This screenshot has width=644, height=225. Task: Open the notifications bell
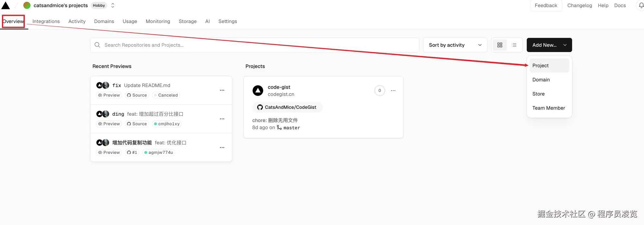tap(641, 5)
